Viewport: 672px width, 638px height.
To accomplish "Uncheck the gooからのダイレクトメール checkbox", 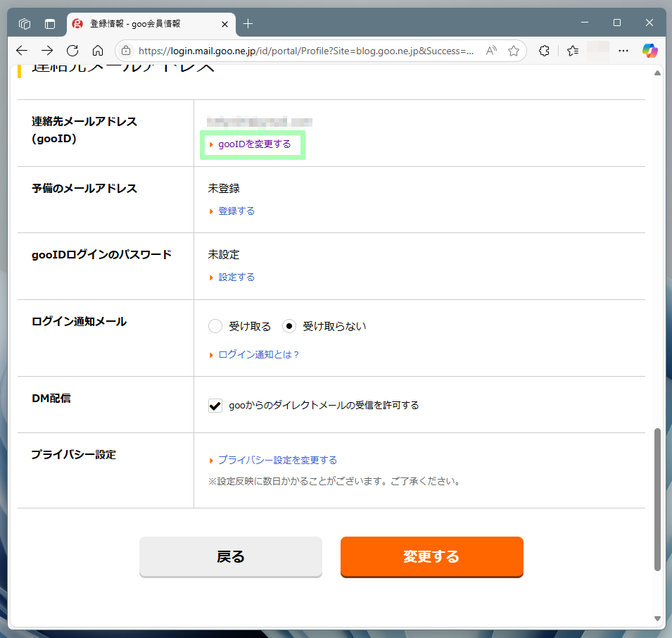I will point(215,406).
